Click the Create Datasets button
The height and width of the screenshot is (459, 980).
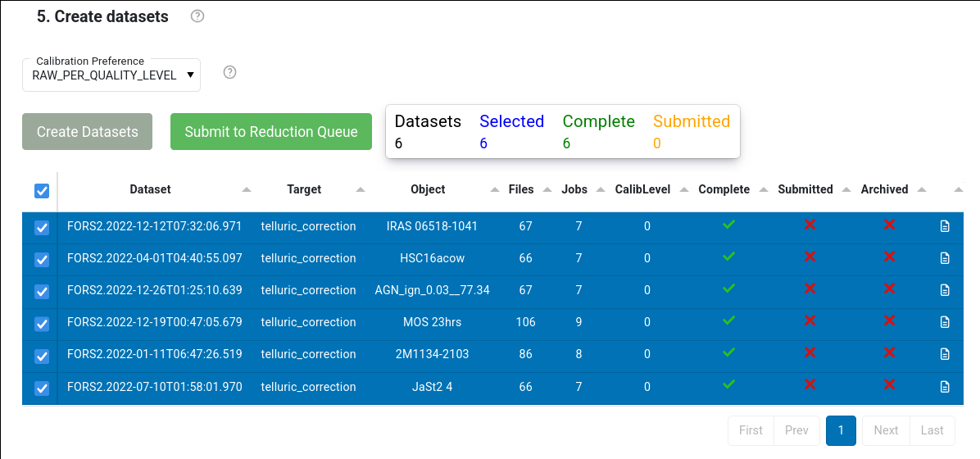pos(87,131)
